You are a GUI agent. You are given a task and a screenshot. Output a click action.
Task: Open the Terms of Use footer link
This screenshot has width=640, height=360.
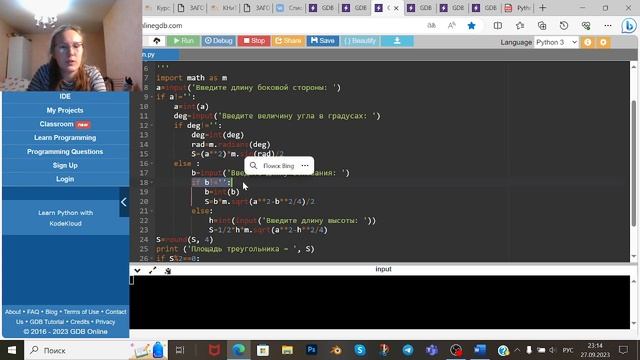pyautogui.click(x=81, y=312)
